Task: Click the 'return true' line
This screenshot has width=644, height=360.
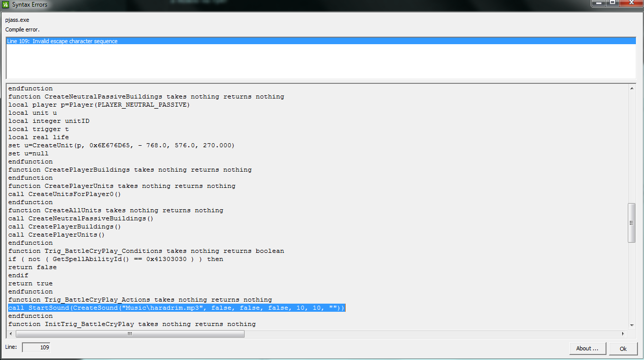Action: click(30, 283)
